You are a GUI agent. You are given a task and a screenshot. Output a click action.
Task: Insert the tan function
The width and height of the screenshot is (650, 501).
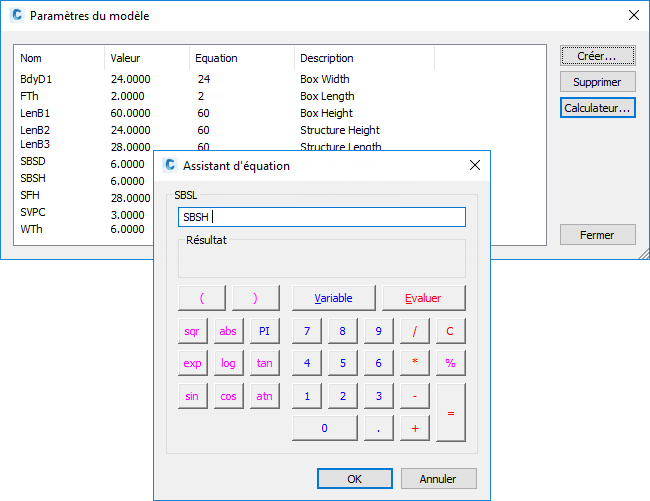(x=264, y=363)
